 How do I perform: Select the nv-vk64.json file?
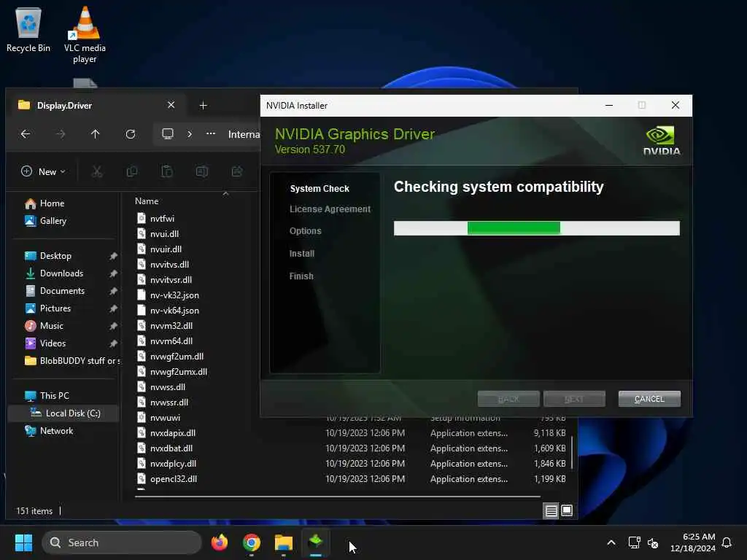coord(174,311)
